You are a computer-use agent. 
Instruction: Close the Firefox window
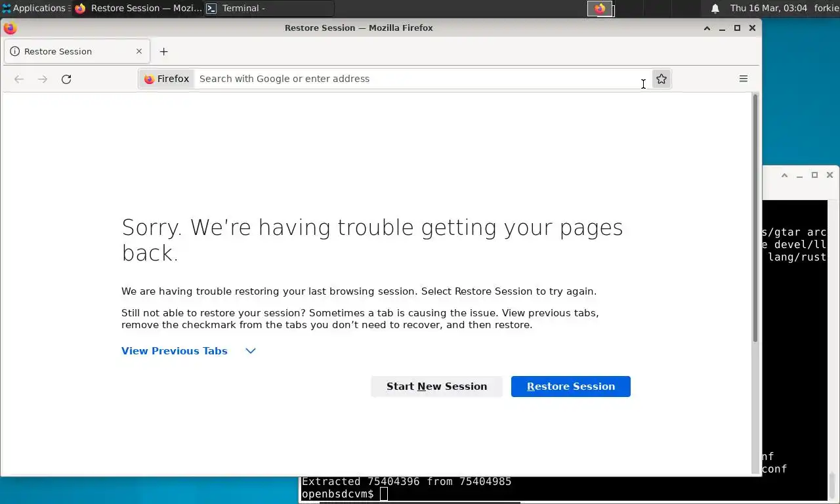tap(752, 28)
